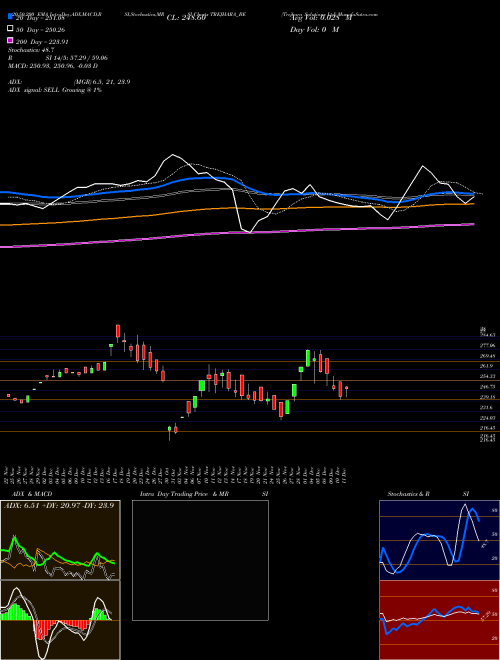Select the '20 Day - 251.08' legend text

coord(42,18)
